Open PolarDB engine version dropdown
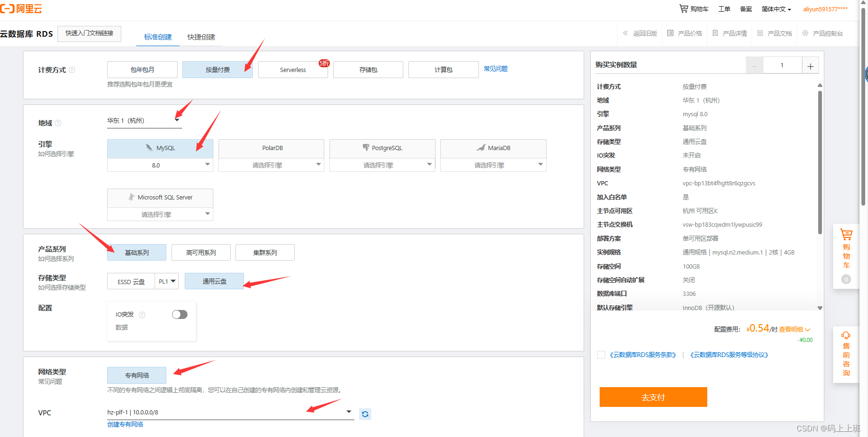868x437 pixels. (271, 165)
